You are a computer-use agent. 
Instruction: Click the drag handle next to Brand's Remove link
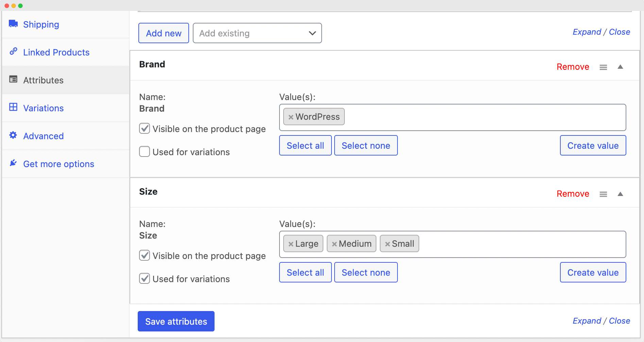[604, 67]
